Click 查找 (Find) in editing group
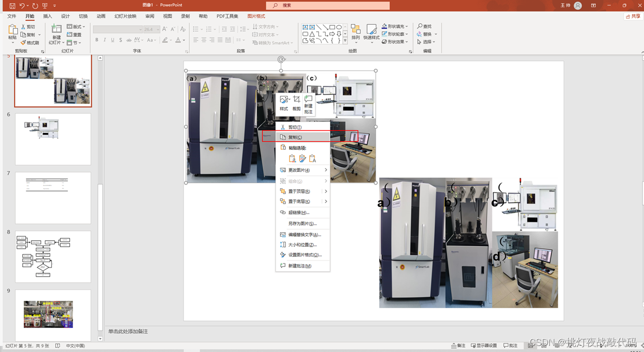644x352 pixels. (x=425, y=26)
